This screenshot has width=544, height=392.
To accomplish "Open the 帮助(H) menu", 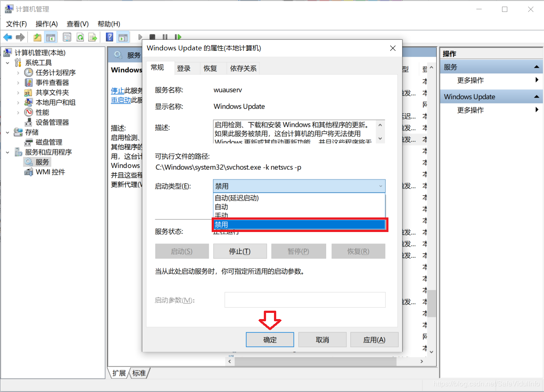I will [109, 24].
